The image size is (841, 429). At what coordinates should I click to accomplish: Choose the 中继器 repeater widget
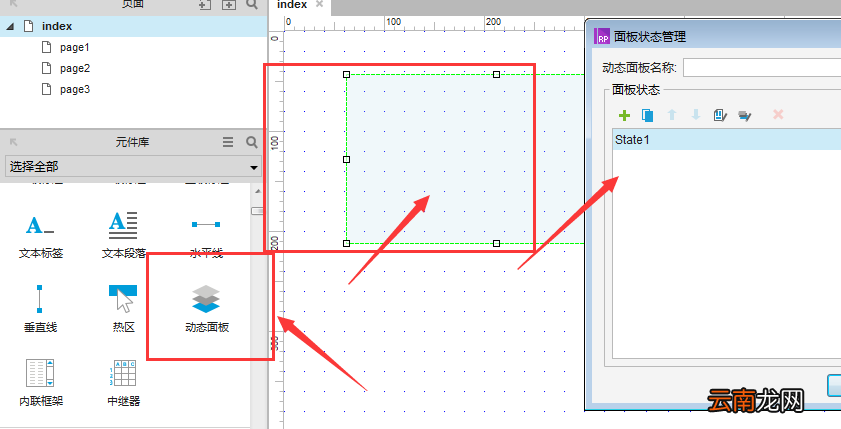pos(123,383)
